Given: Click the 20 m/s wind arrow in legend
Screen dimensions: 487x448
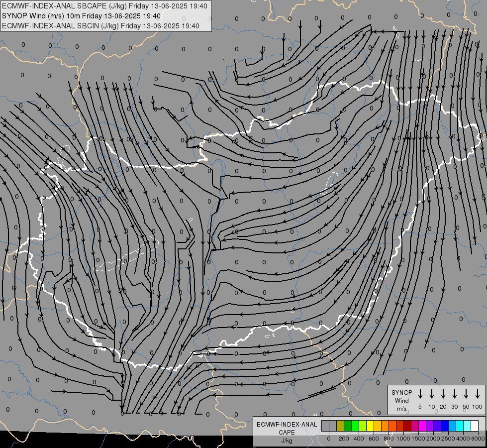Looking at the screenshot, I should click(x=443, y=394).
